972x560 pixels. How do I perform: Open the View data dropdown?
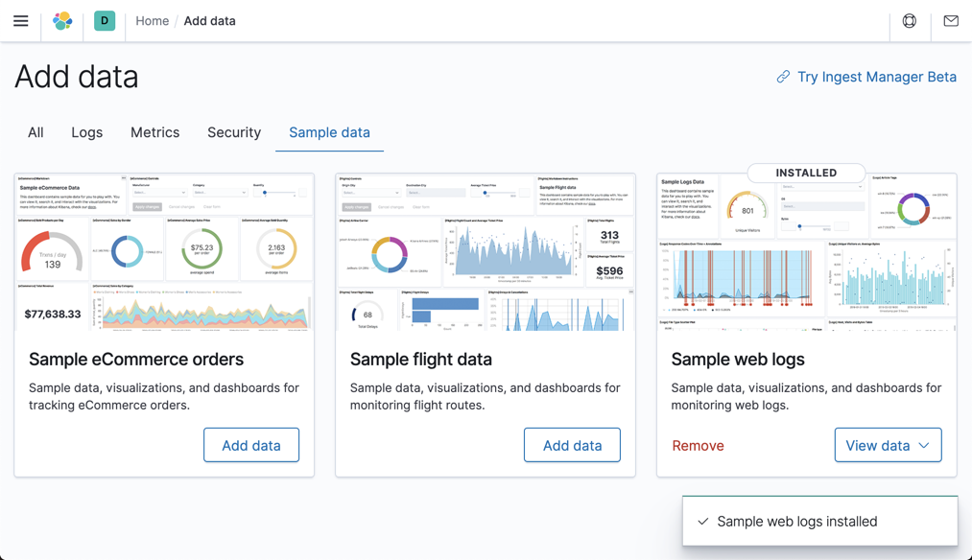[x=888, y=444]
